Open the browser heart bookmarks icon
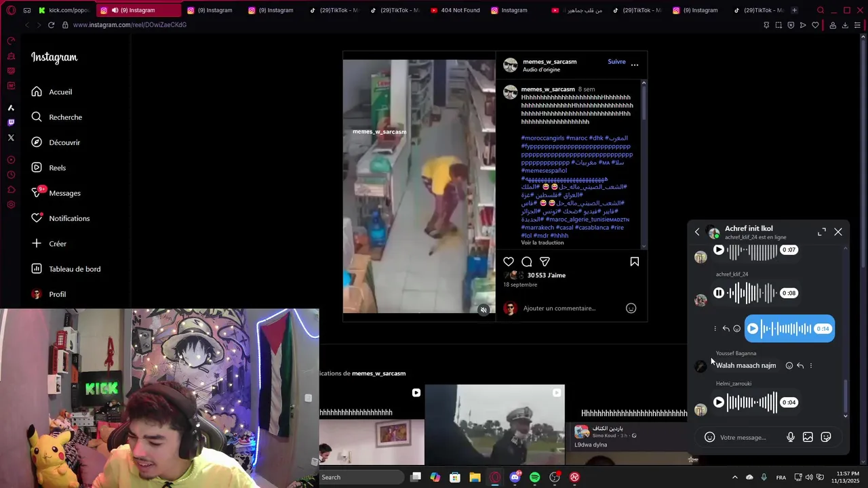Viewport: 868px width, 488px height. click(x=815, y=25)
